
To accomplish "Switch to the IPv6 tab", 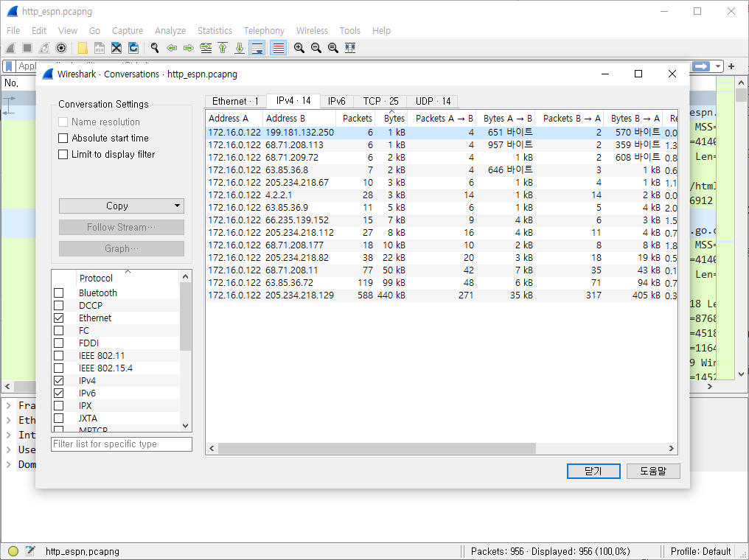I will (337, 101).
